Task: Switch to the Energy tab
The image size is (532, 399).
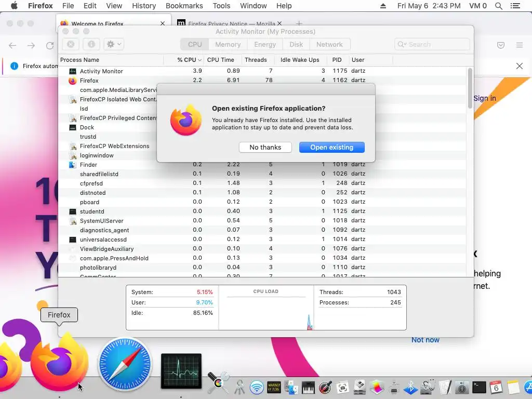Action: click(x=265, y=45)
